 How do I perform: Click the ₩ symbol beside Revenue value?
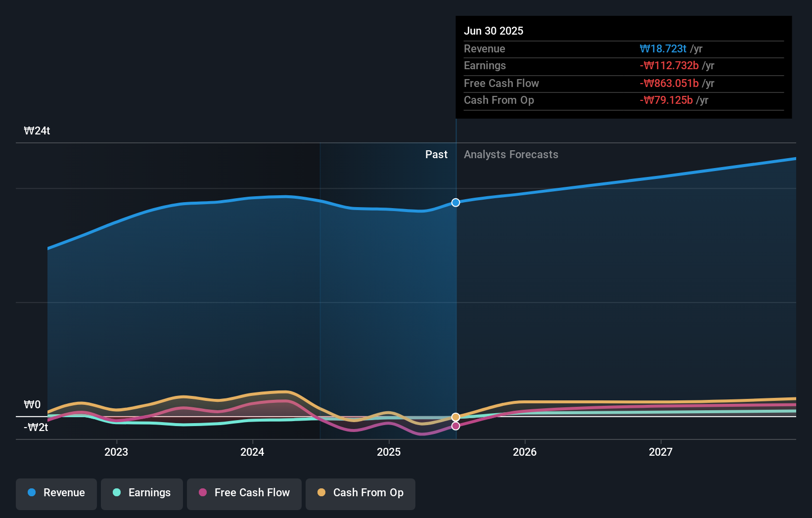pyautogui.click(x=645, y=48)
